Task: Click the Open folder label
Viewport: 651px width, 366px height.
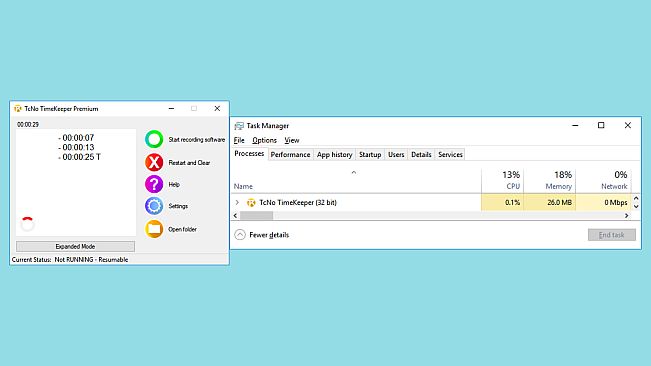Action: (x=182, y=229)
